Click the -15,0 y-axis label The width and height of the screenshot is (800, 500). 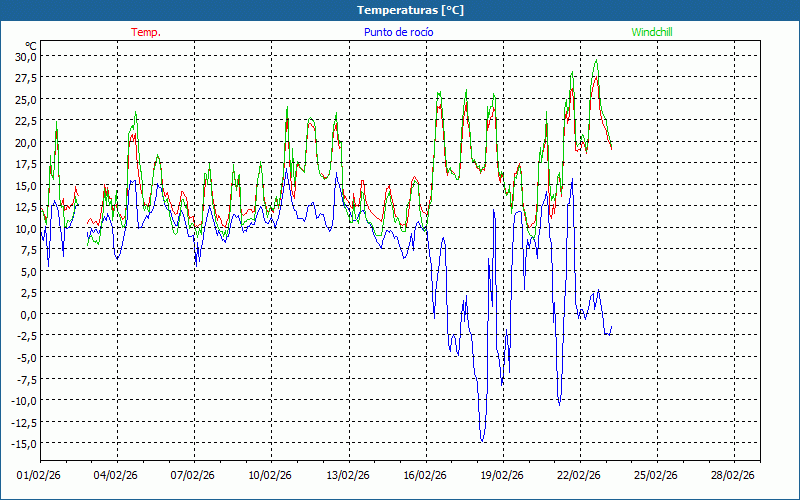[23, 443]
